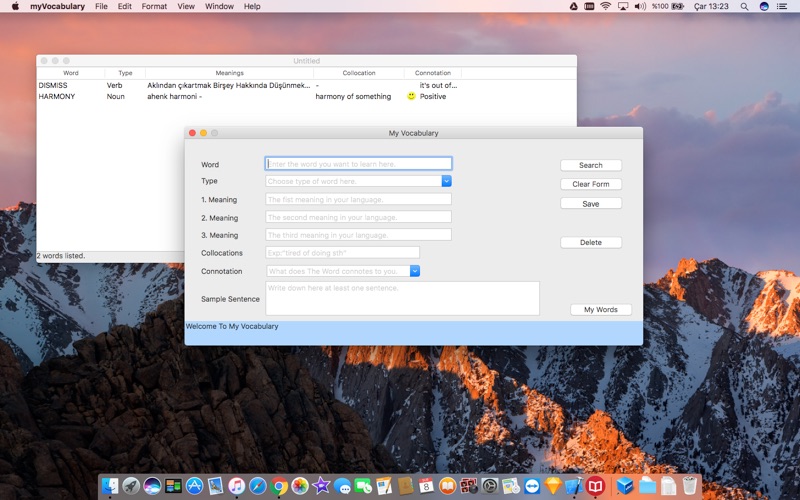This screenshot has height=500, width=800.
Task: Click the battery %100 status item
Action: (x=668, y=7)
